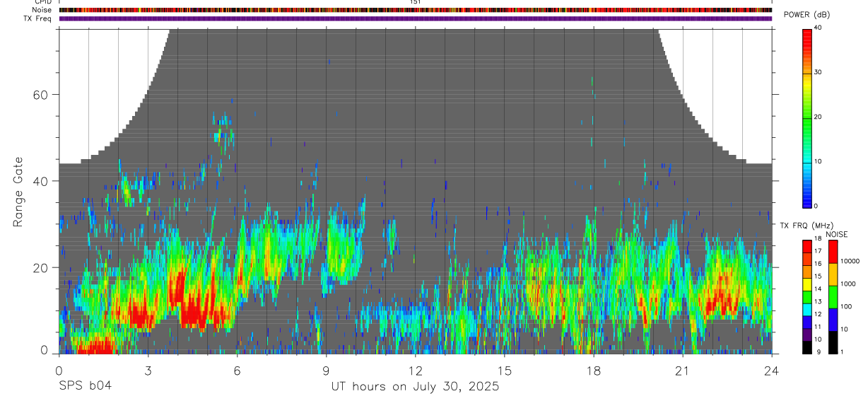The image size is (868, 401).
Task: Click the 21 hour tick label
Action: click(x=683, y=369)
